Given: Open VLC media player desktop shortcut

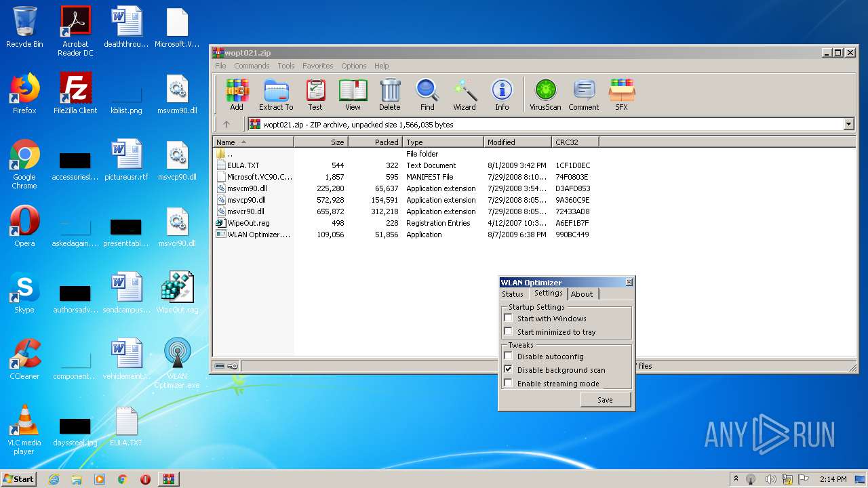Looking at the screenshot, I should point(24,430).
